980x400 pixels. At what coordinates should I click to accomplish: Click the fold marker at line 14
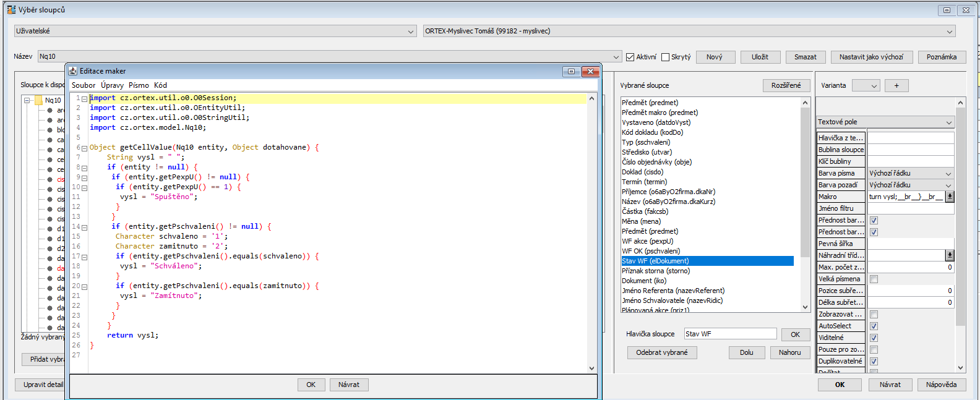(x=85, y=227)
